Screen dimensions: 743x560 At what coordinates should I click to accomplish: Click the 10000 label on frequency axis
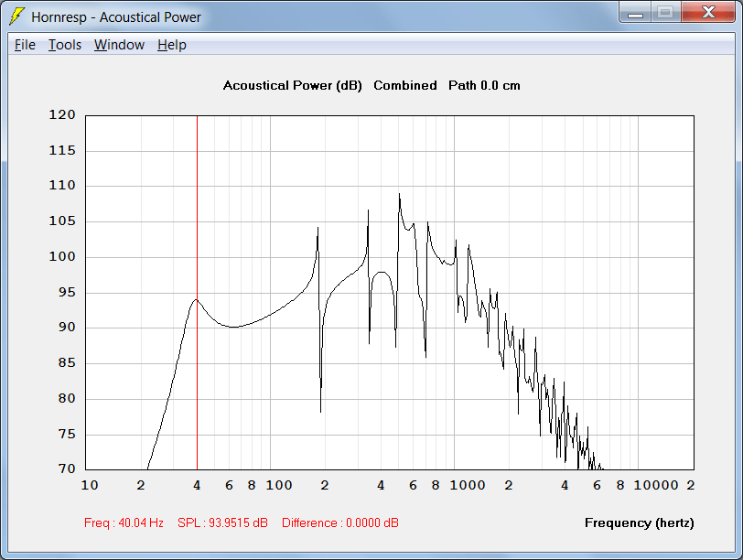656,485
